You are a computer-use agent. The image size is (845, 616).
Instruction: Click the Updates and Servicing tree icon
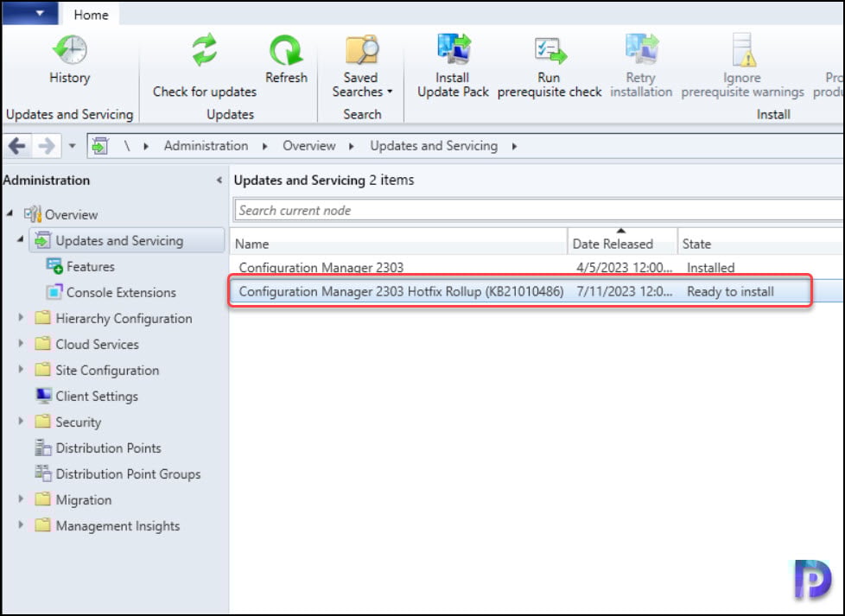42,240
